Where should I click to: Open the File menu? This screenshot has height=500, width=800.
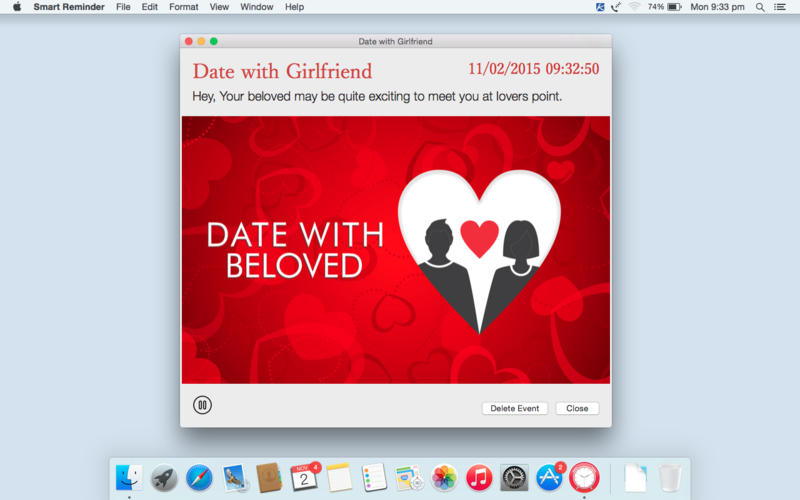[x=123, y=7]
